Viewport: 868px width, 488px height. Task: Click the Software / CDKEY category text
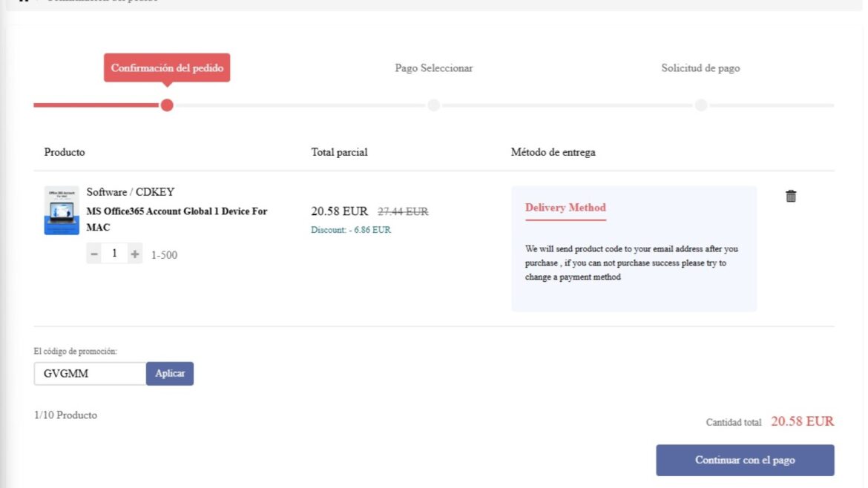coord(130,192)
